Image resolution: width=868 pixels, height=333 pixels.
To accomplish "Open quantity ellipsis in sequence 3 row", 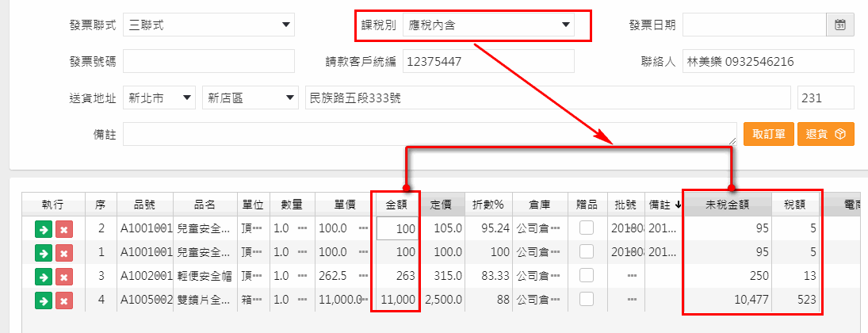I will 302,276.
